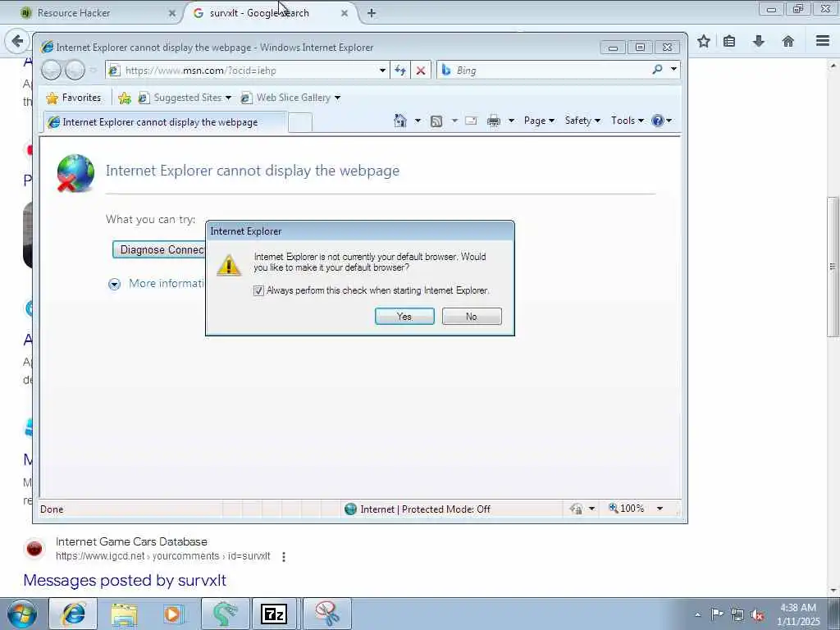Click the background page vertical scrollbar thumb
840x630 pixels.
pyautogui.click(x=833, y=267)
